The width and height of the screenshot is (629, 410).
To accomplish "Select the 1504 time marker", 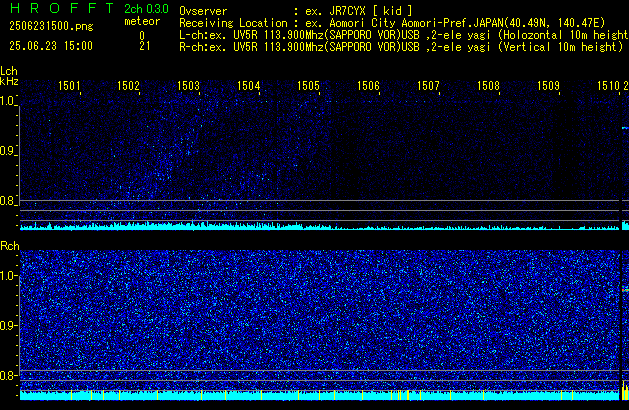I will coord(248,86).
